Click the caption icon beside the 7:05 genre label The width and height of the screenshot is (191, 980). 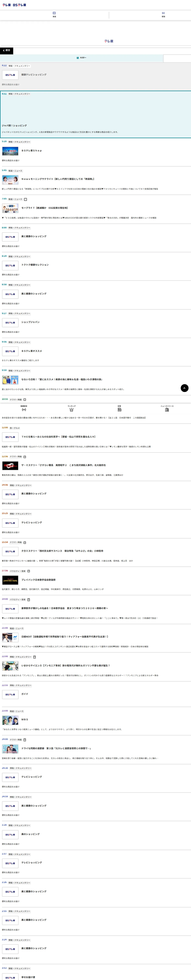pos(25,199)
